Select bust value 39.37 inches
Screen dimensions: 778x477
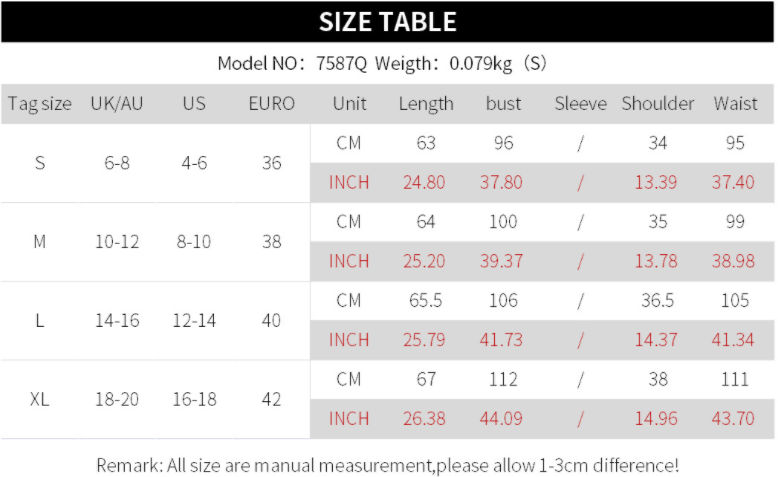[x=501, y=261]
